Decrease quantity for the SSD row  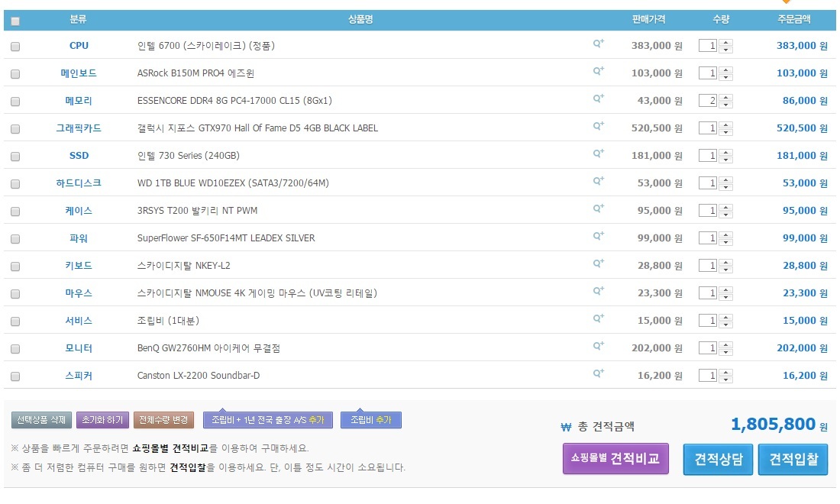[726, 159]
